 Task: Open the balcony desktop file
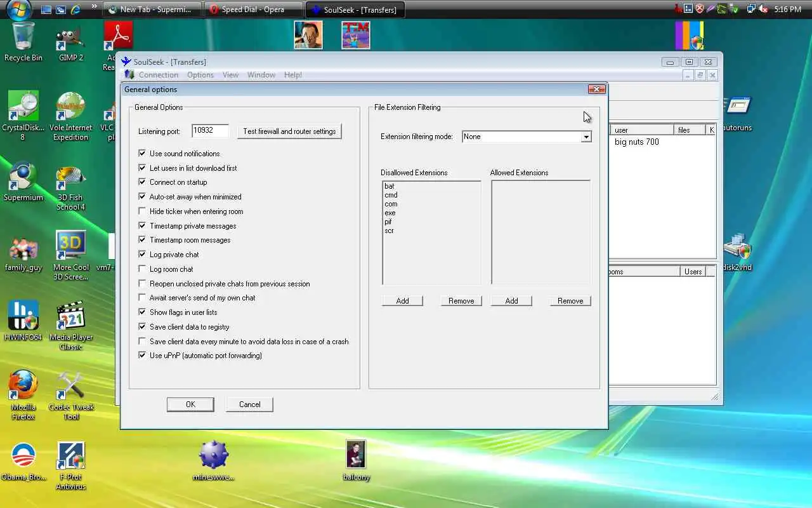pos(356,460)
